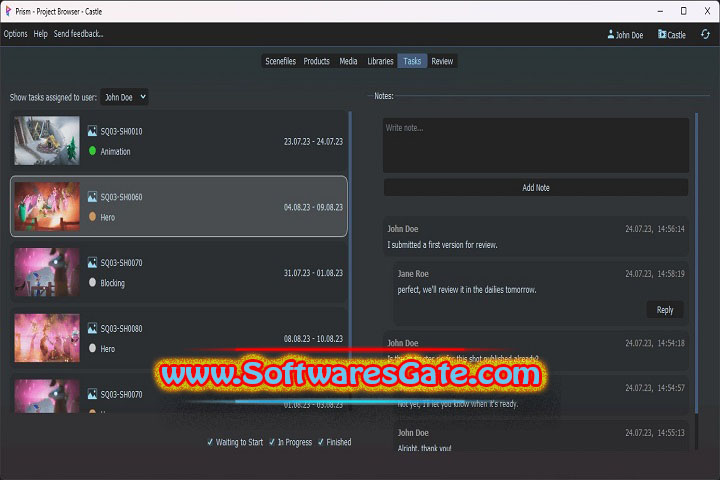Click note text 'I submitted a first version for review.'

coord(442,245)
